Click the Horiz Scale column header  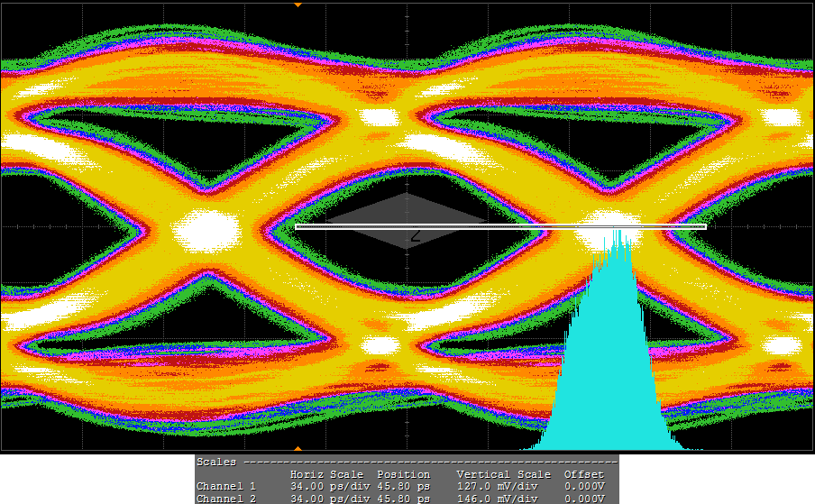(x=329, y=474)
